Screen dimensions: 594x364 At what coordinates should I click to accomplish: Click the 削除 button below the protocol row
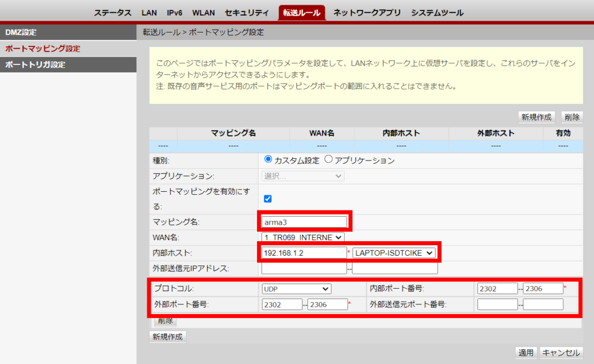(165, 321)
